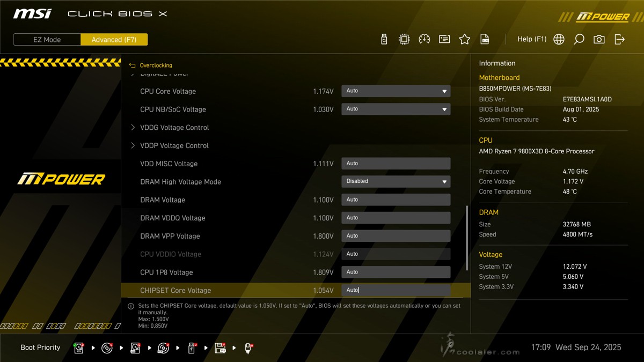Click the DRAM VPP Voltage input field
This screenshot has width=644, height=362.
(x=396, y=236)
